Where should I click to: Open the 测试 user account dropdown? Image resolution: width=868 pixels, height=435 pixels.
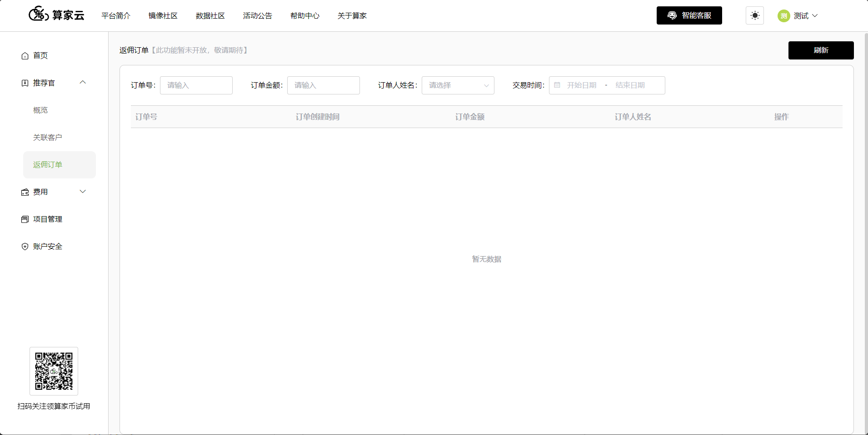[x=798, y=16]
